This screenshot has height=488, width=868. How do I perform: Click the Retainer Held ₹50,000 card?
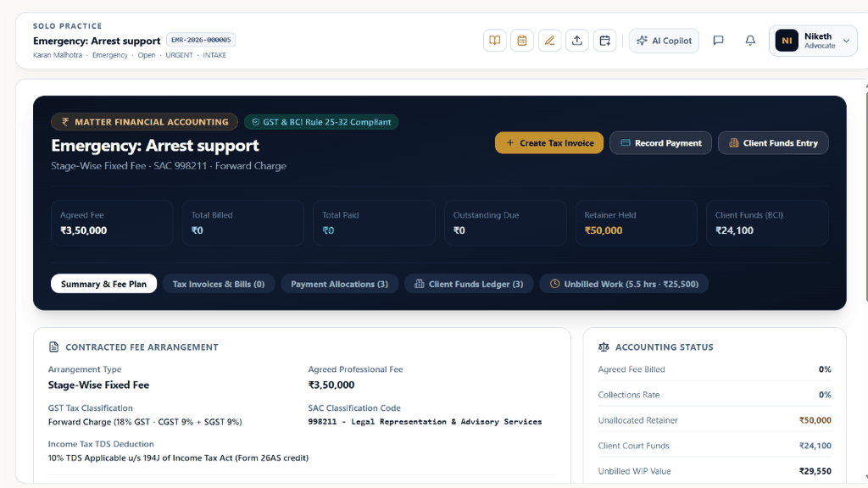[636, 223]
